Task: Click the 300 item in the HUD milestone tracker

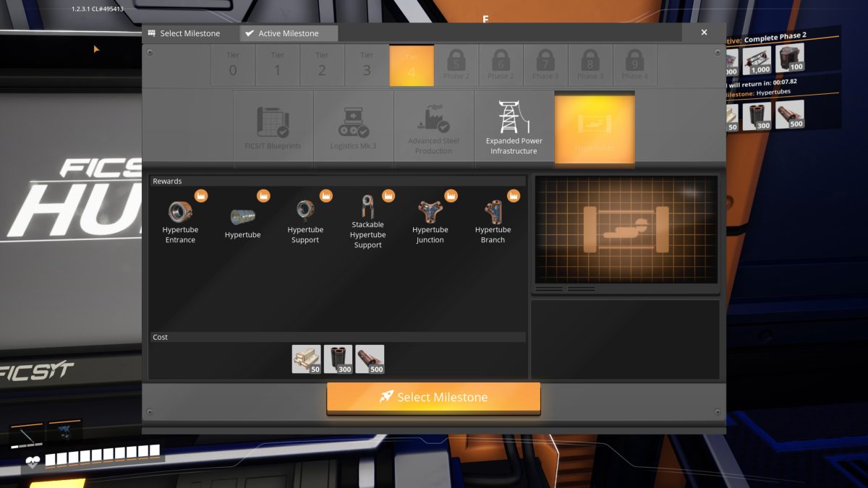Action: [758, 116]
